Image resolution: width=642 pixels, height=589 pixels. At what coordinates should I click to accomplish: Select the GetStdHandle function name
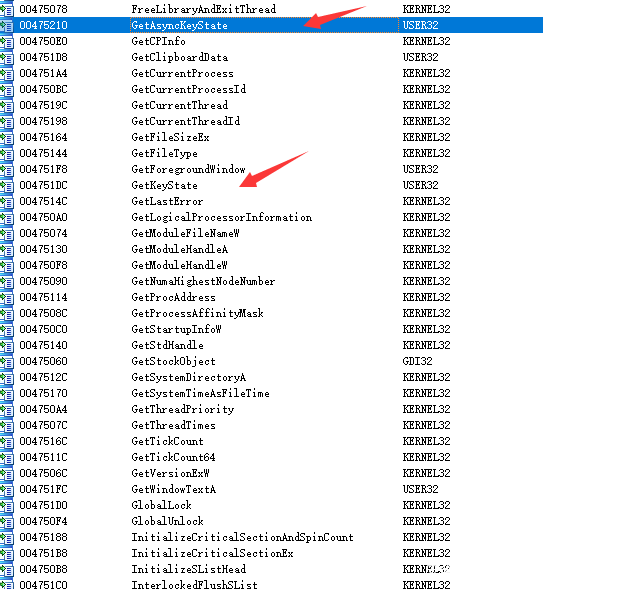tap(167, 345)
